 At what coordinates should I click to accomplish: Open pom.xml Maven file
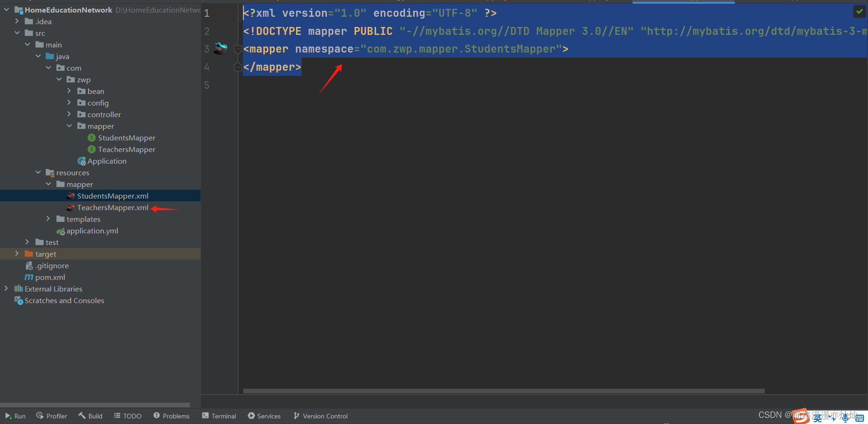50,277
